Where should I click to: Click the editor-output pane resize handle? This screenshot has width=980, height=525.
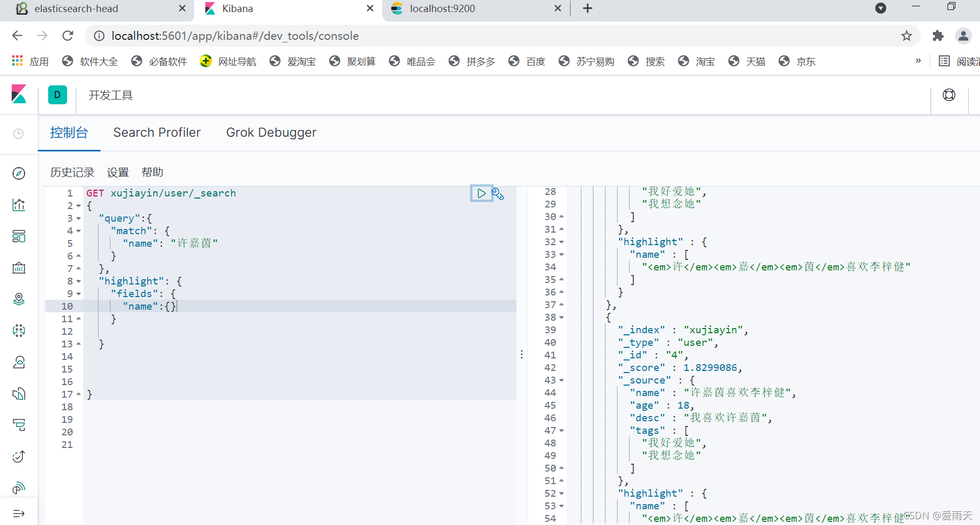(522, 355)
